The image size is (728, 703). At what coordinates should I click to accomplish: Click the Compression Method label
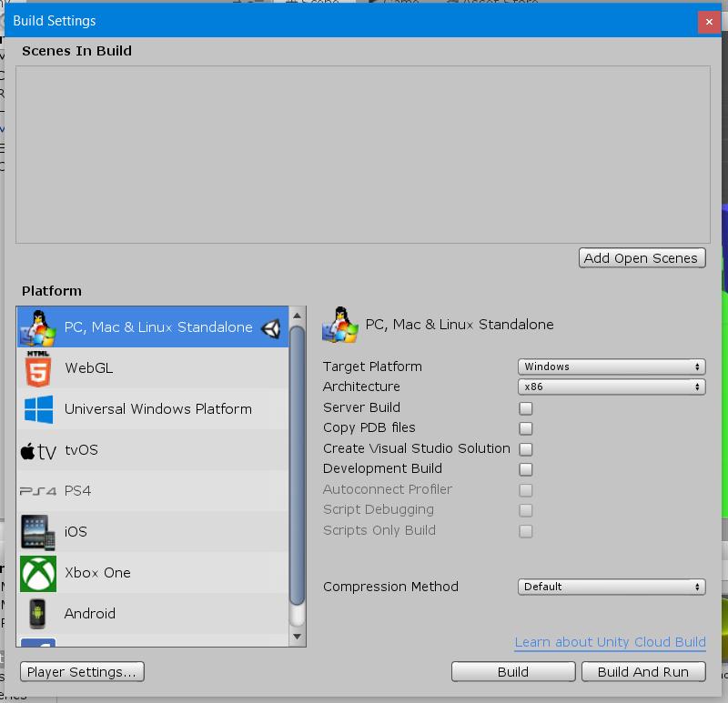[390, 587]
